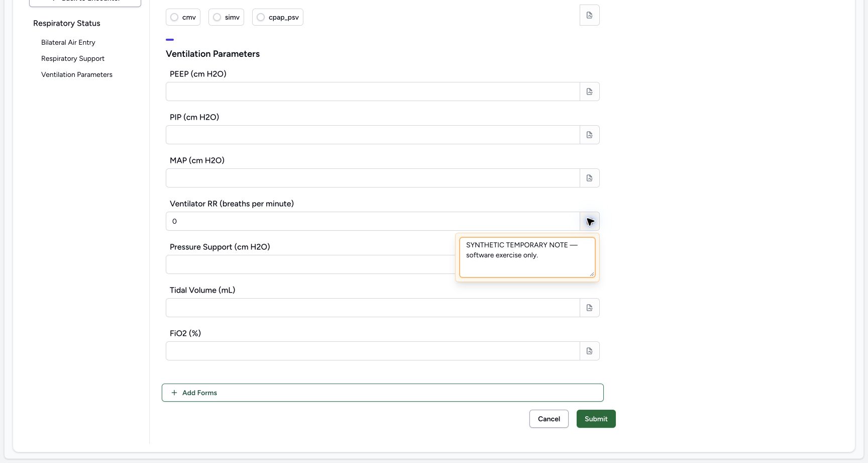The height and width of the screenshot is (463, 868).
Task: Focus the PEEP (cm H2O) input
Action: click(x=373, y=91)
